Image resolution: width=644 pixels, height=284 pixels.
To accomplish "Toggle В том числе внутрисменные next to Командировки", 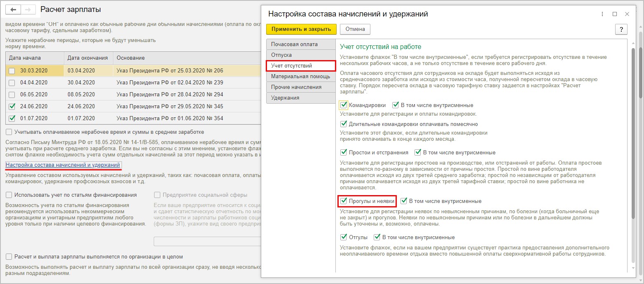I will (396, 105).
